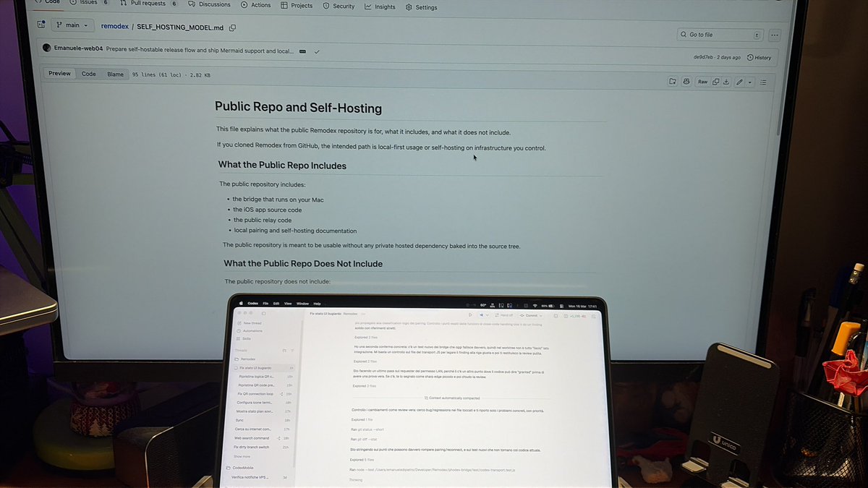Open the Pull requests tab
868x488 pixels.
pyautogui.click(x=148, y=4)
